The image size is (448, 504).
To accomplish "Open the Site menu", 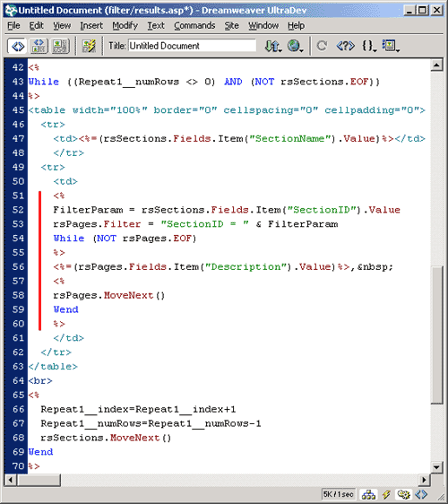I will point(231,26).
